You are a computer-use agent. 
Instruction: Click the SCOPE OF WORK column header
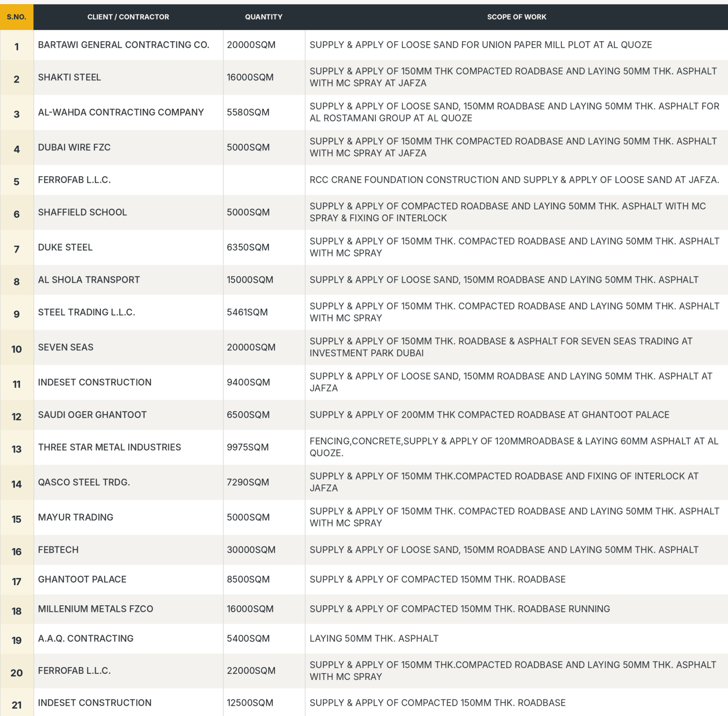click(516, 17)
